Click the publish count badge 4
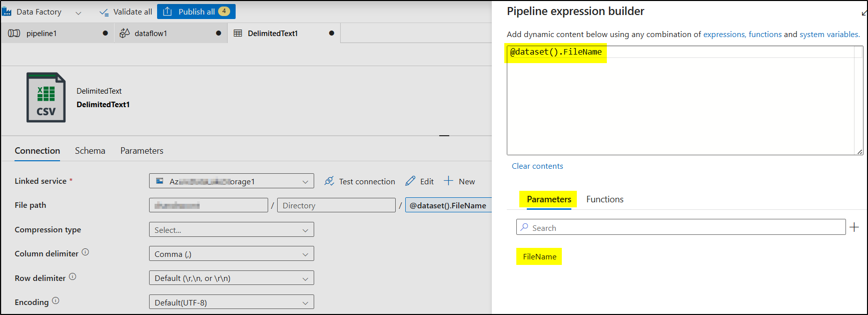Image resolution: width=868 pixels, height=315 pixels. [x=224, y=11]
